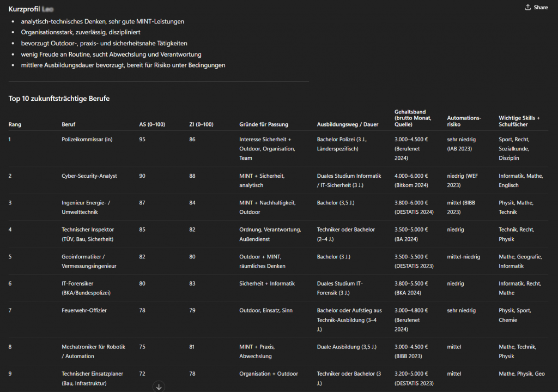Click the 'ZI (0–100)' column header
The height and width of the screenshot is (392, 558).
click(x=201, y=124)
